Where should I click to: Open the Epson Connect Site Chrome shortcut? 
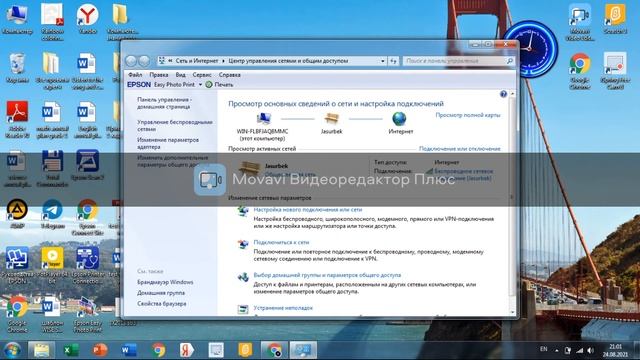87,217
